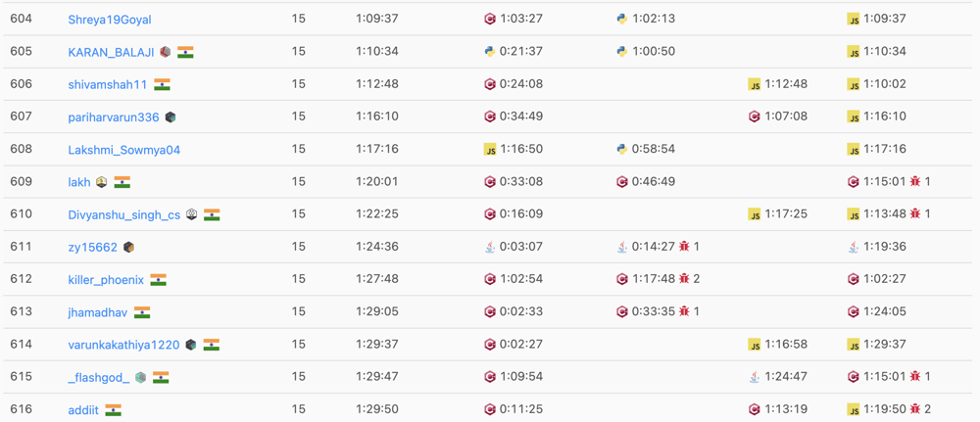Click the bug icon beside 1:17:48
Screen dimensions: 980x422
tap(684, 279)
